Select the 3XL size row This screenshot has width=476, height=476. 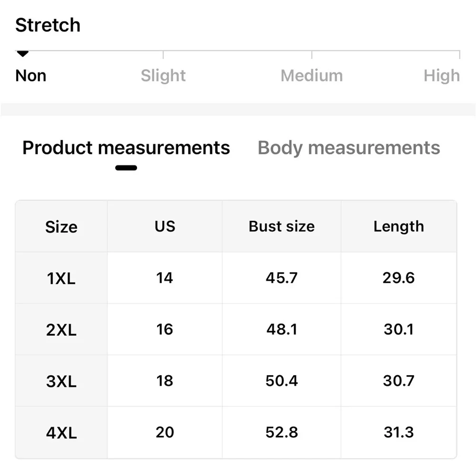click(61, 381)
